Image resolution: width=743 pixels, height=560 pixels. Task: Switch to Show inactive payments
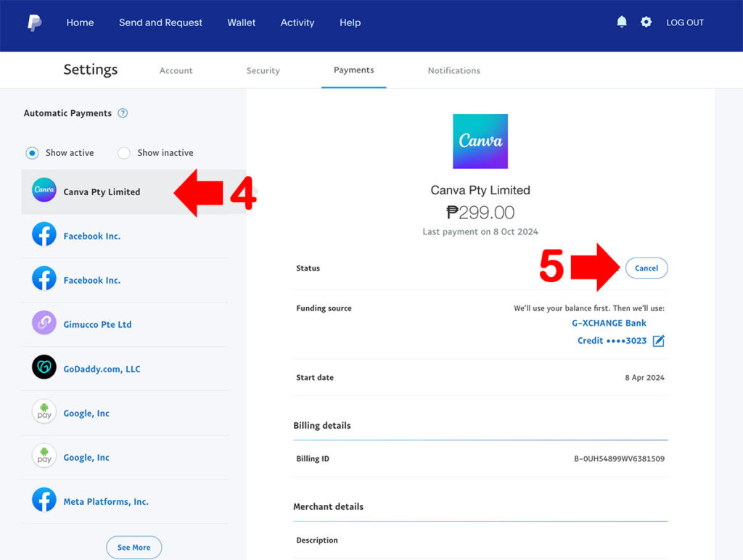click(x=123, y=152)
